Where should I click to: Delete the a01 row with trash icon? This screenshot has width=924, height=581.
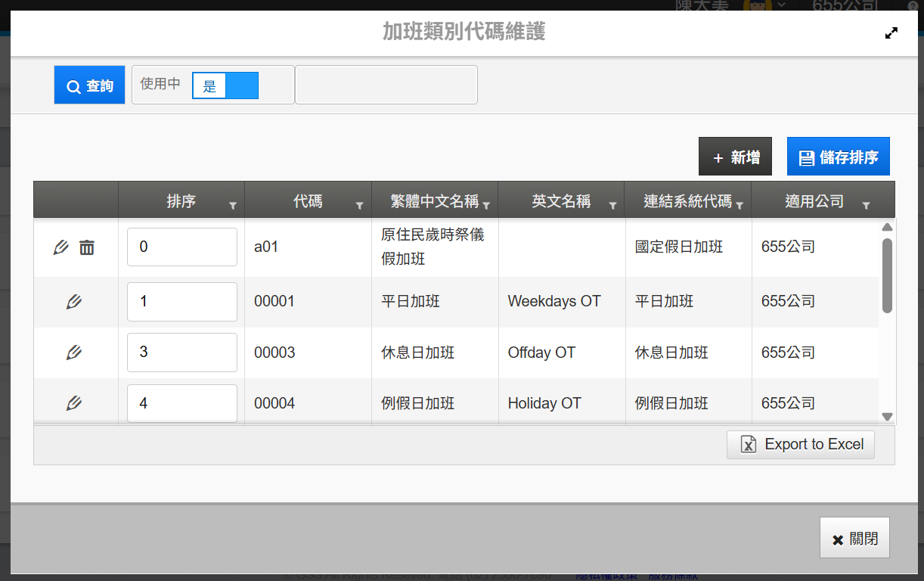pos(87,247)
